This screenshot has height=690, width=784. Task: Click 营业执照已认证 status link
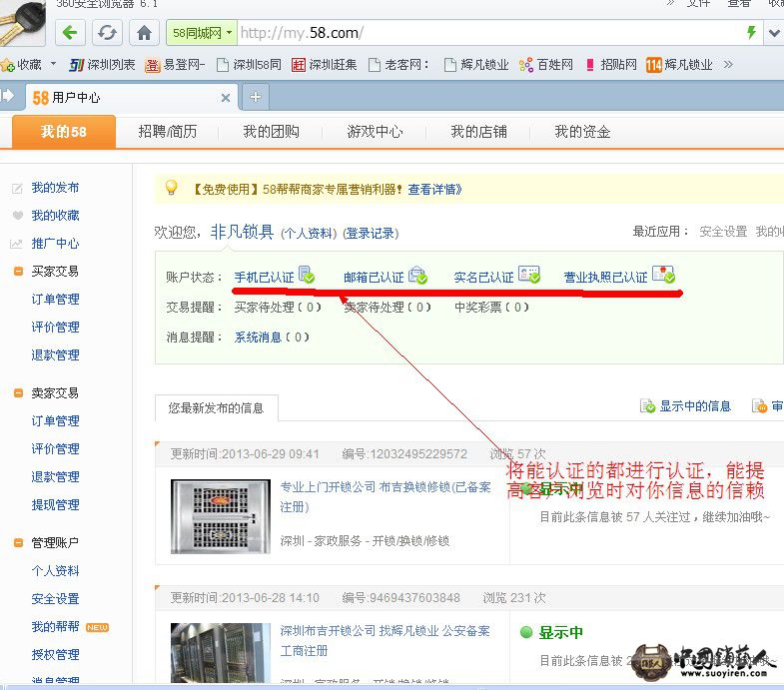pos(605,277)
